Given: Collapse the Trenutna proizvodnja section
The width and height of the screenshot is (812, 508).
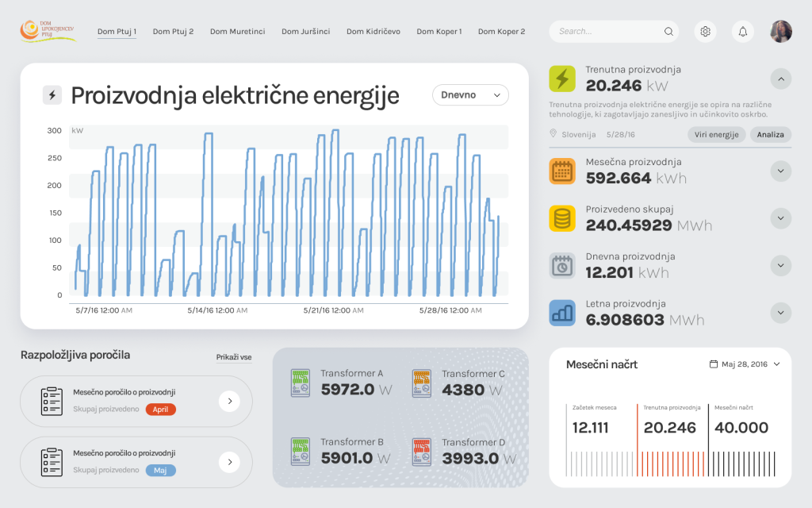Looking at the screenshot, I should coord(780,79).
